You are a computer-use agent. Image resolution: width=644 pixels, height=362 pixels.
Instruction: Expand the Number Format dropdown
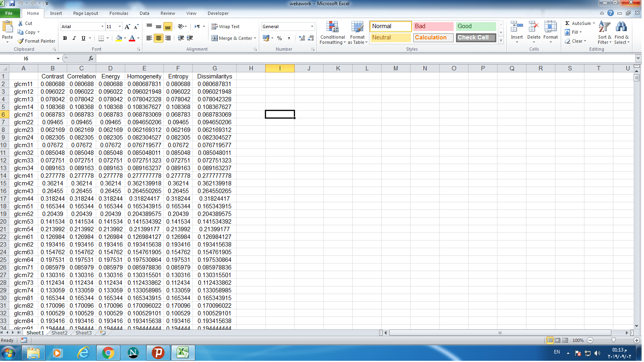click(x=312, y=27)
